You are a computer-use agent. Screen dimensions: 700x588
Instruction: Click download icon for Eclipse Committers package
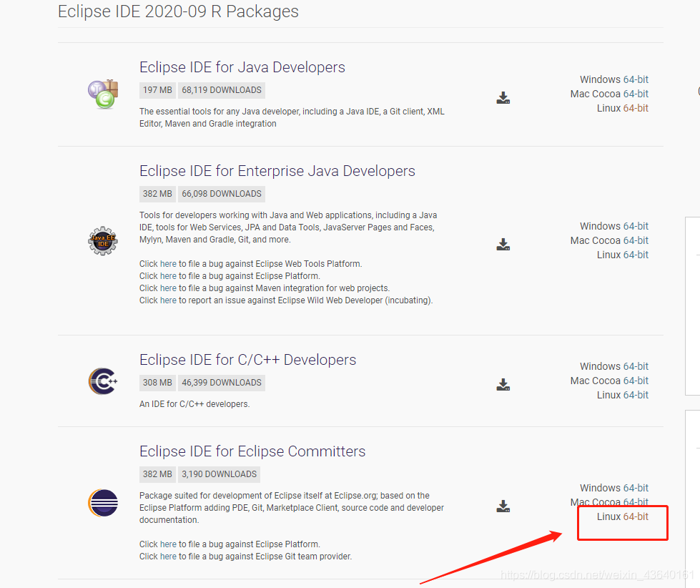[503, 506]
